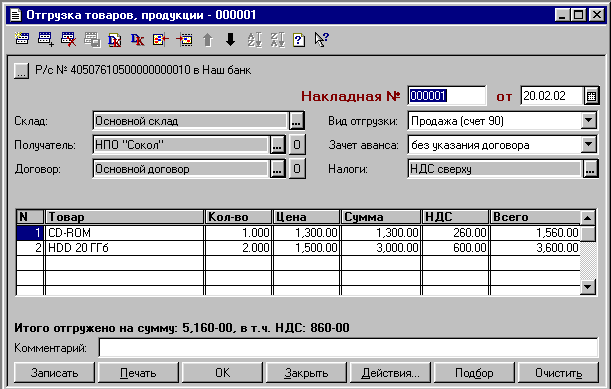
Task: Click the grayed Copy row toolbar icon
Action: pyautogui.click(x=92, y=39)
